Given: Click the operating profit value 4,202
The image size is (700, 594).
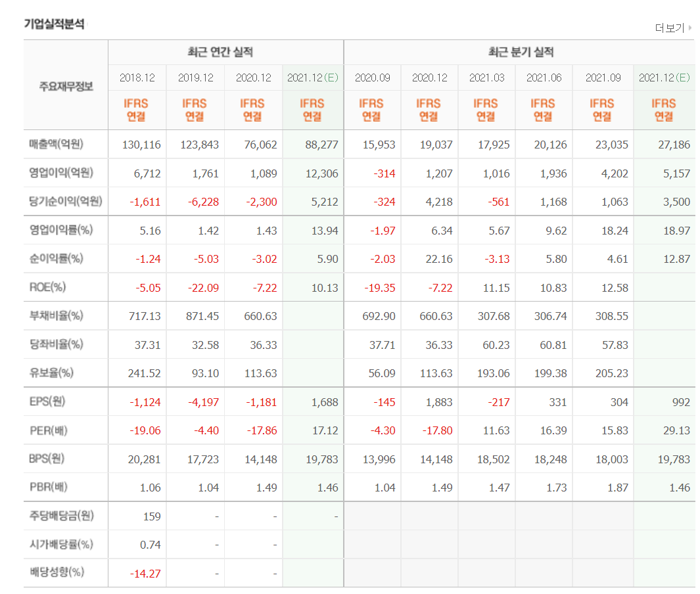Looking at the screenshot, I should tap(615, 173).
